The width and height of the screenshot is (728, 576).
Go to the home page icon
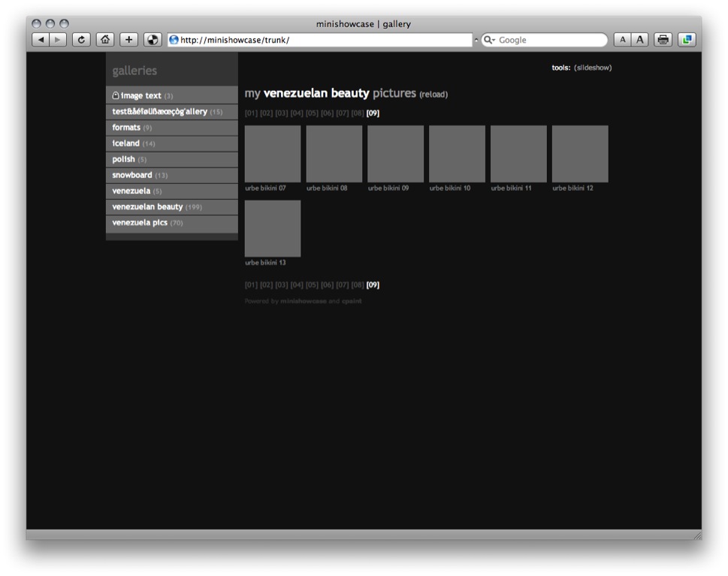coord(105,40)
